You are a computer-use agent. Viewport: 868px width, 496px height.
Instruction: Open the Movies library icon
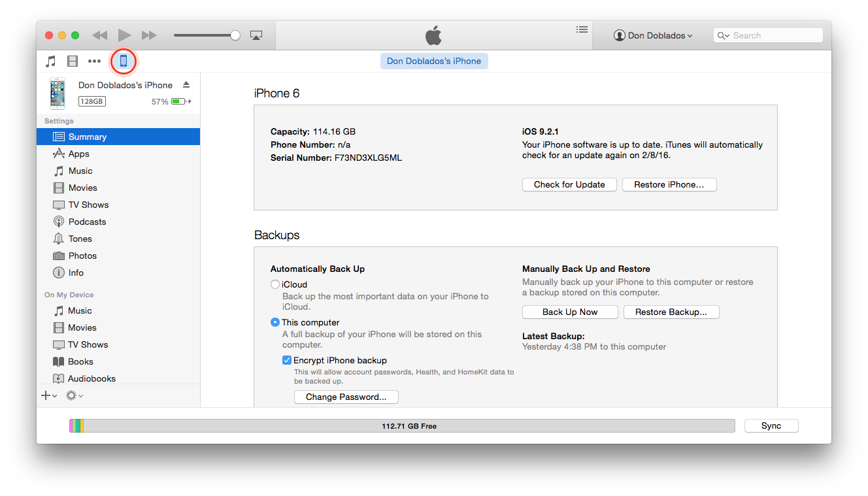tap(73, 61)
